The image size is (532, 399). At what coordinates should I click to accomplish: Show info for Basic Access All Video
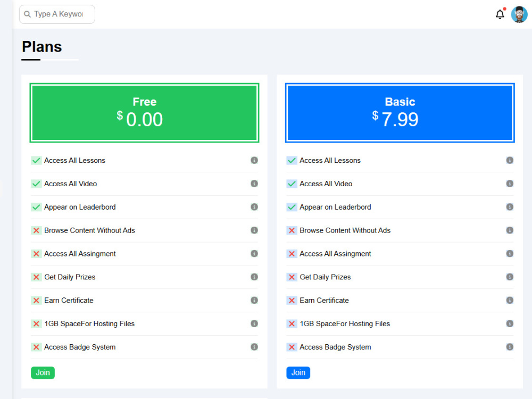pyautogui.click(x=510, y=184)
